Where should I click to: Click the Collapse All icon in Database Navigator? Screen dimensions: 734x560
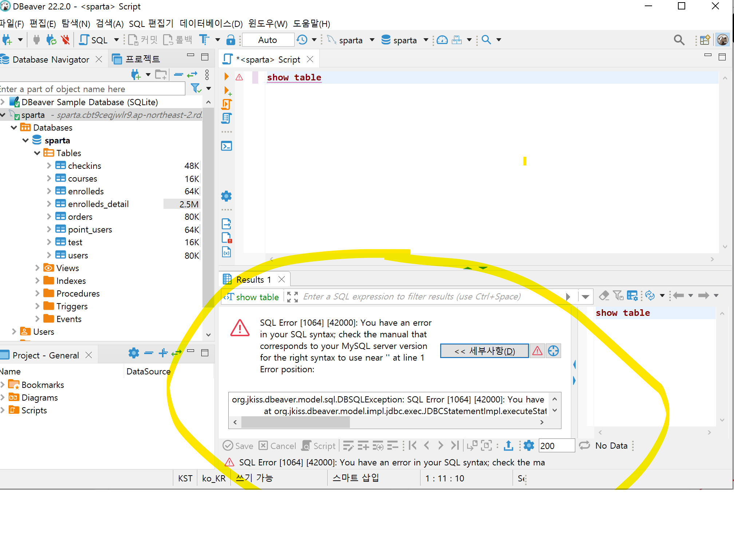point(178,75)
